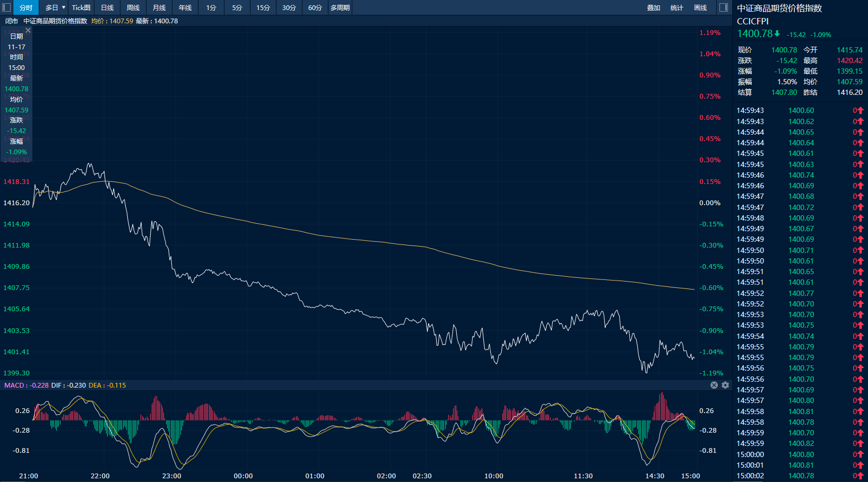
Task: Click the 统计 statistics button
Action: [x=677, y=7]
